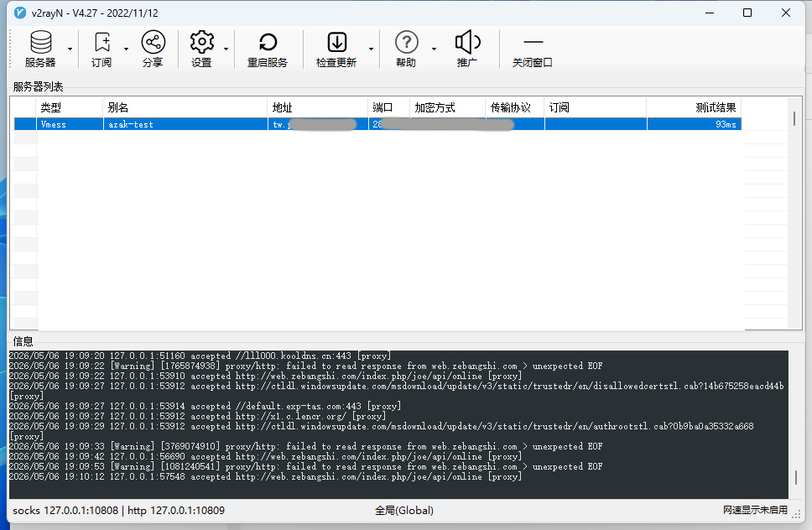This screenshot has height=530, width=812.
Task: Expand the dropdown arrow next to 服务器
Action: coord(70,49)
